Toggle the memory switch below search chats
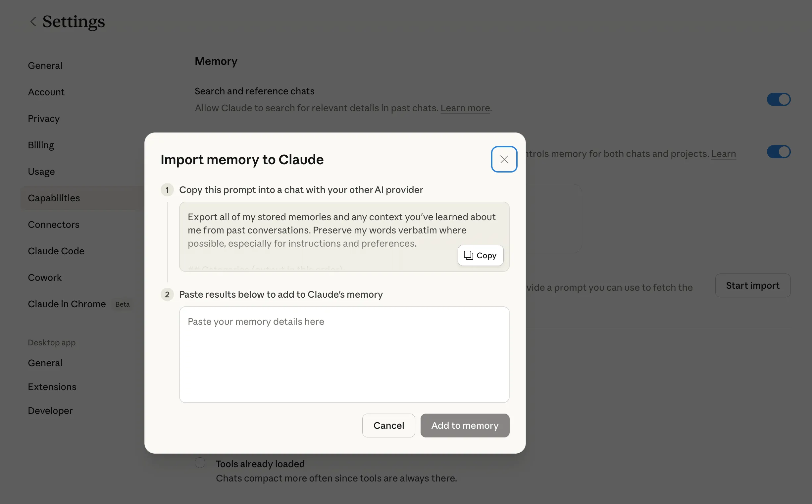The height and width of the screenshot is (504, 812). click(778, 152)
